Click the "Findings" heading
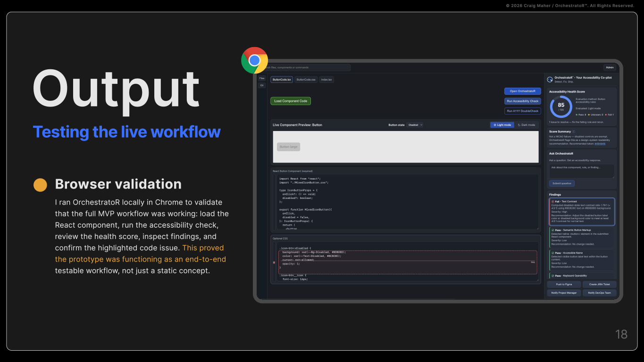 (555, 195)
